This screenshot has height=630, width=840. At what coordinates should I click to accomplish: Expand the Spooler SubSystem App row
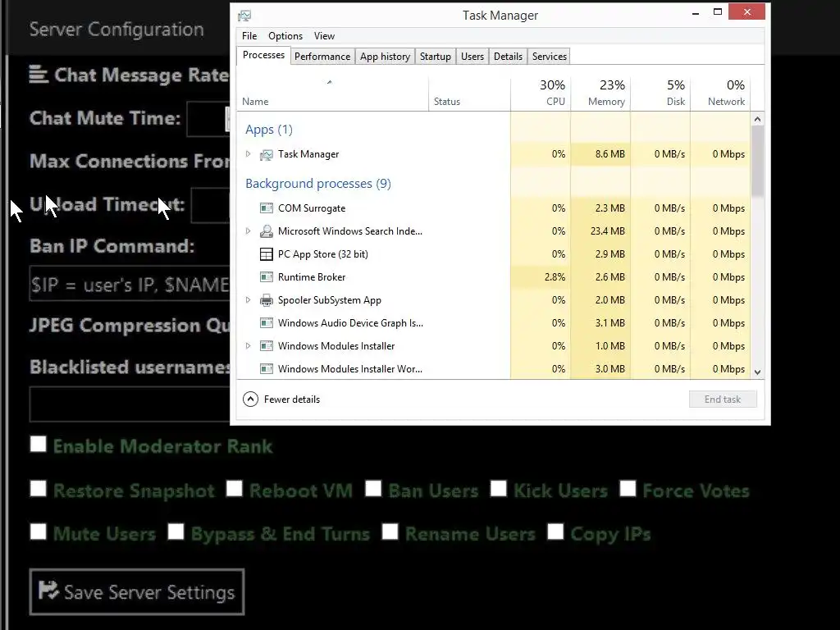pyautogui.click(x=248, y=300)
